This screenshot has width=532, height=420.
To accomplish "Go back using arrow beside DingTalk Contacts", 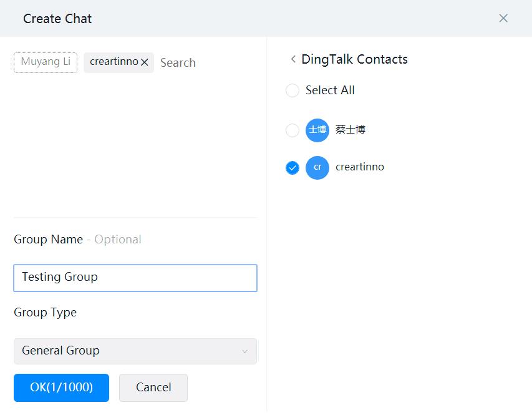I will pyautogui.click(x=293, y=59).
